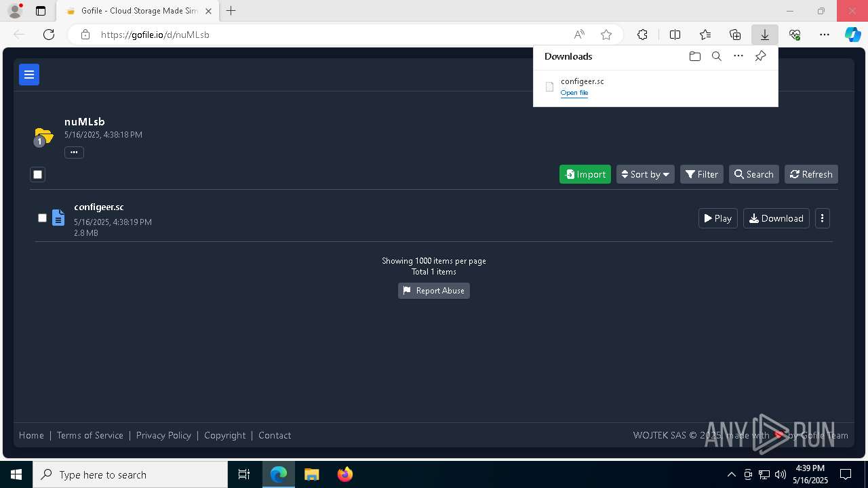Click the Edge taskbar icon
This screenshot has height=488, width=868.
279,474
